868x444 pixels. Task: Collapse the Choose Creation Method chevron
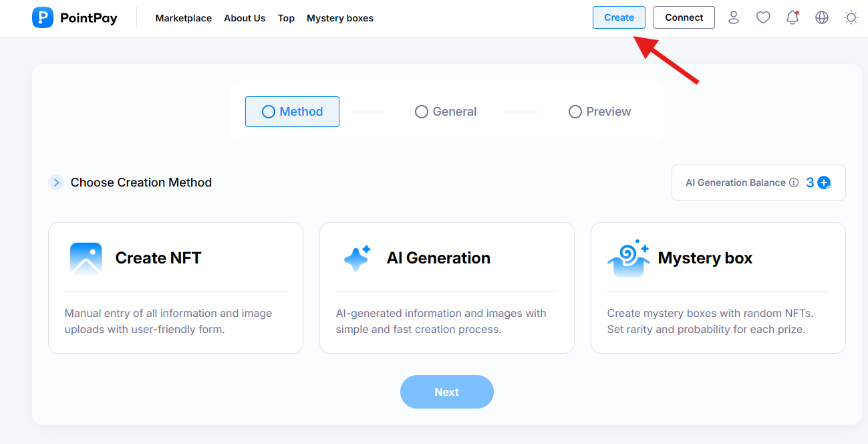pos(56,183)
